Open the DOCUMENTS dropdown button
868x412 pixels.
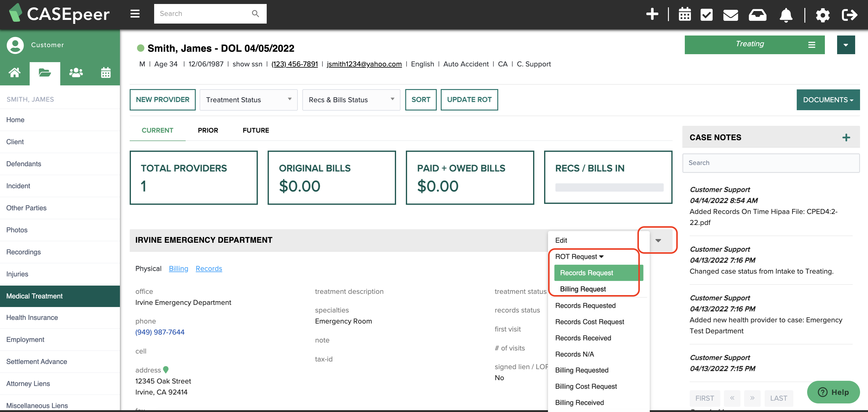point(828,100)
